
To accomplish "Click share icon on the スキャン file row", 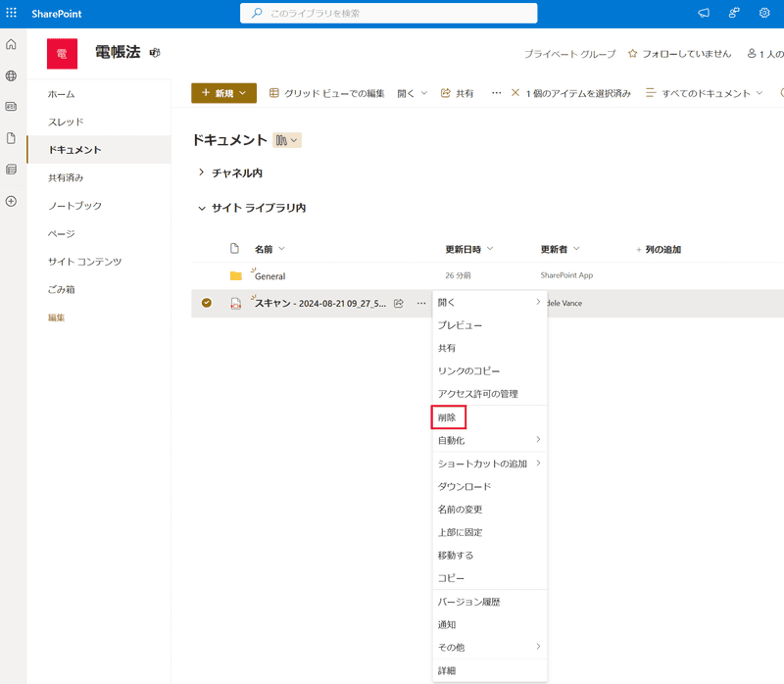I will coord(399,303).
